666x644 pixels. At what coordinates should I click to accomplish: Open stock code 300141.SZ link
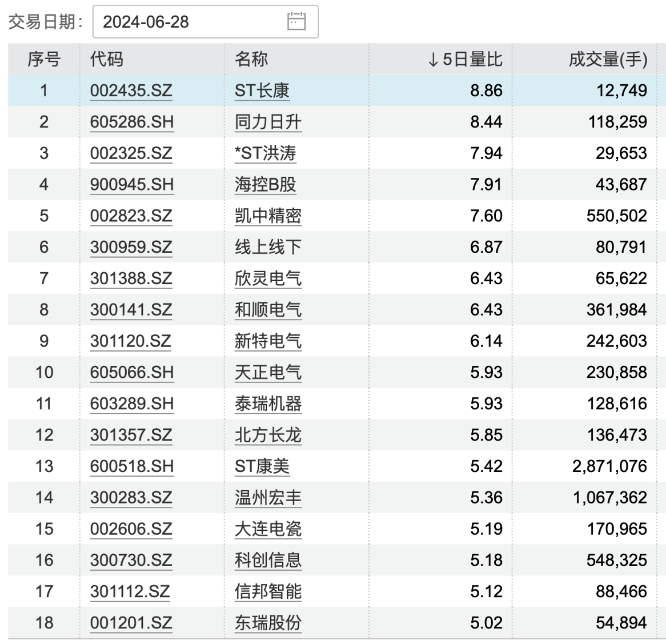(x=131, y=310)
